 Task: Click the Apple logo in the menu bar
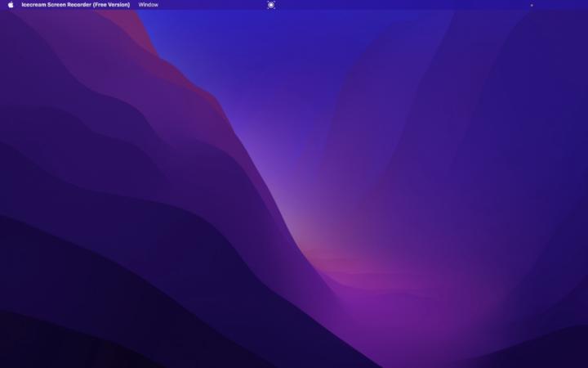point(11,5)
